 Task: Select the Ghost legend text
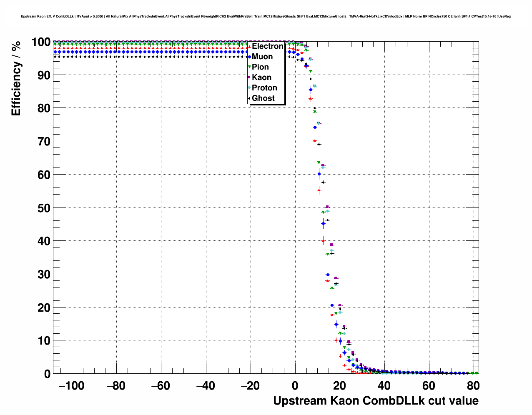(x=263, y=98)
